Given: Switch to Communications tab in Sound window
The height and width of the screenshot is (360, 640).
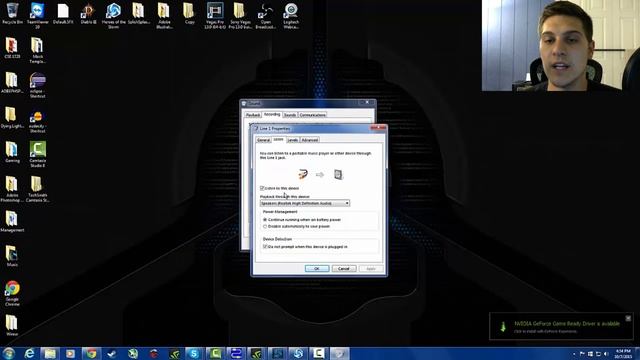Looking at the screenshot, I should click(313, 115).
